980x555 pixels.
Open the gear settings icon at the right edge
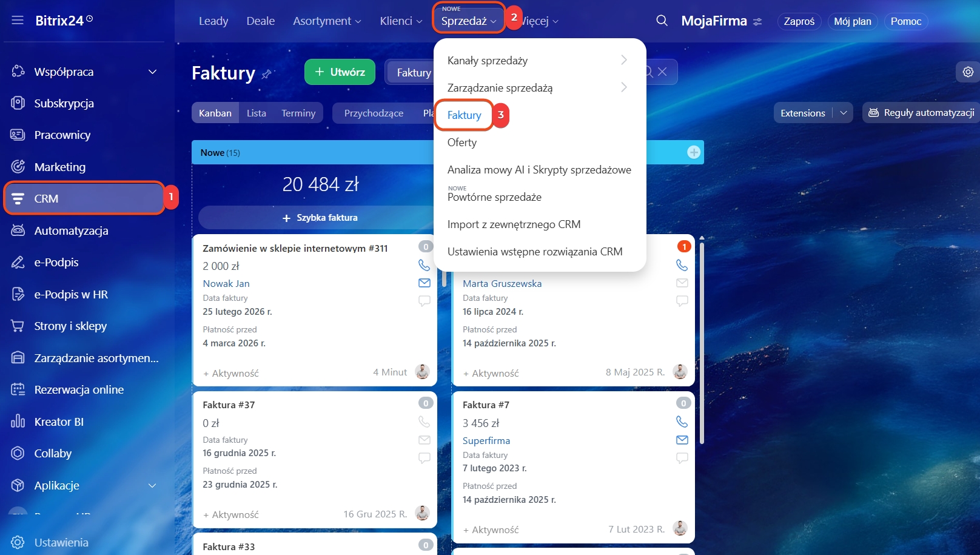pos(968,72)
